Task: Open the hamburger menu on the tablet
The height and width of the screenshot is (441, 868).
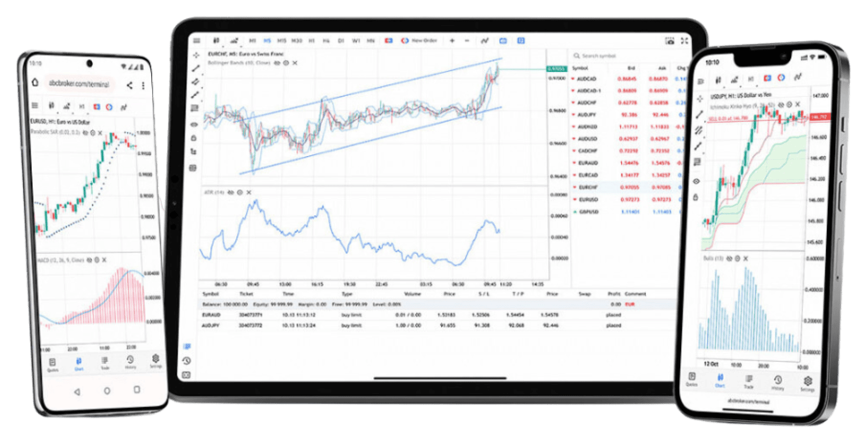Action: click(197, 41)
